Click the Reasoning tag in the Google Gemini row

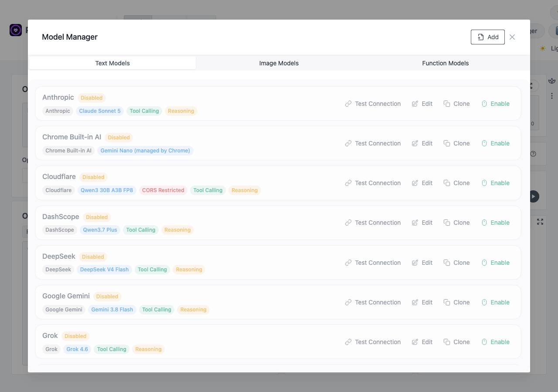coord(193,310)
